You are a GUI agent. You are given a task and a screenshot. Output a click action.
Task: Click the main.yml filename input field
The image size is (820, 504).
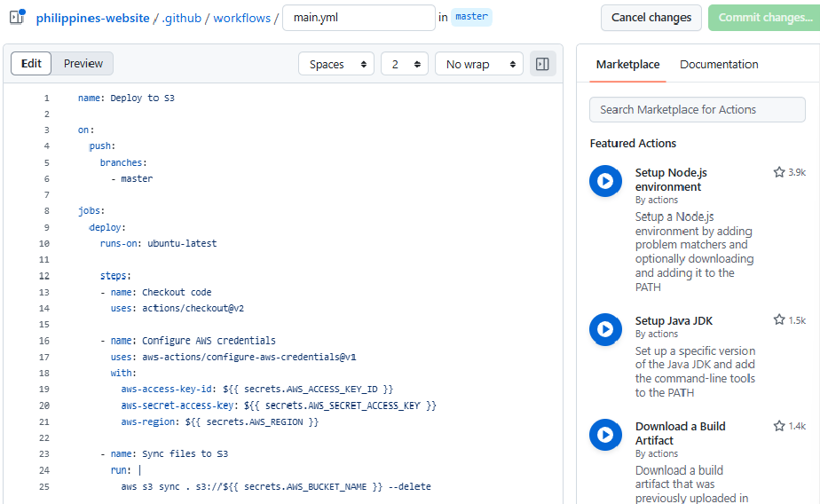359,18
